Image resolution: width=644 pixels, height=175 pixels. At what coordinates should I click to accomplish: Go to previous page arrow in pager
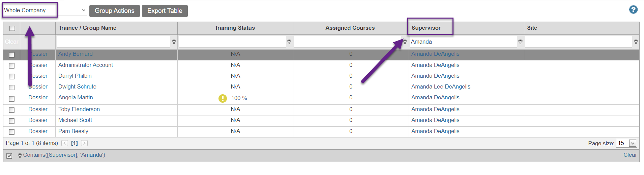65,143
